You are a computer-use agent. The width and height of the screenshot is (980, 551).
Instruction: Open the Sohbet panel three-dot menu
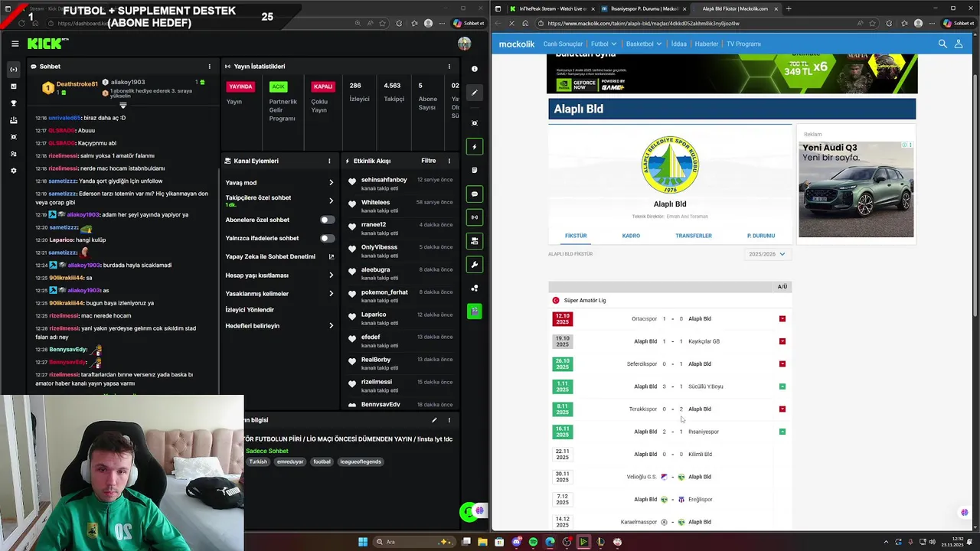pyautogui.click(x=209, y=67)
